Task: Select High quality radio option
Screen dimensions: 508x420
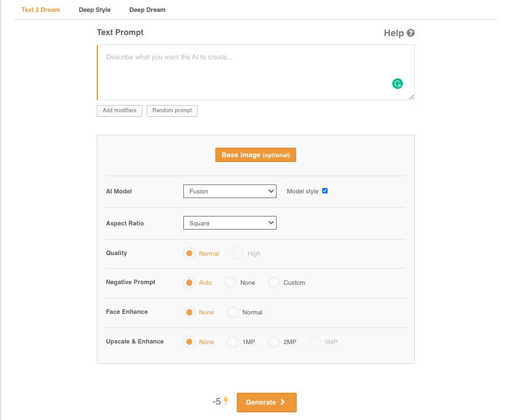Action: 237,253
